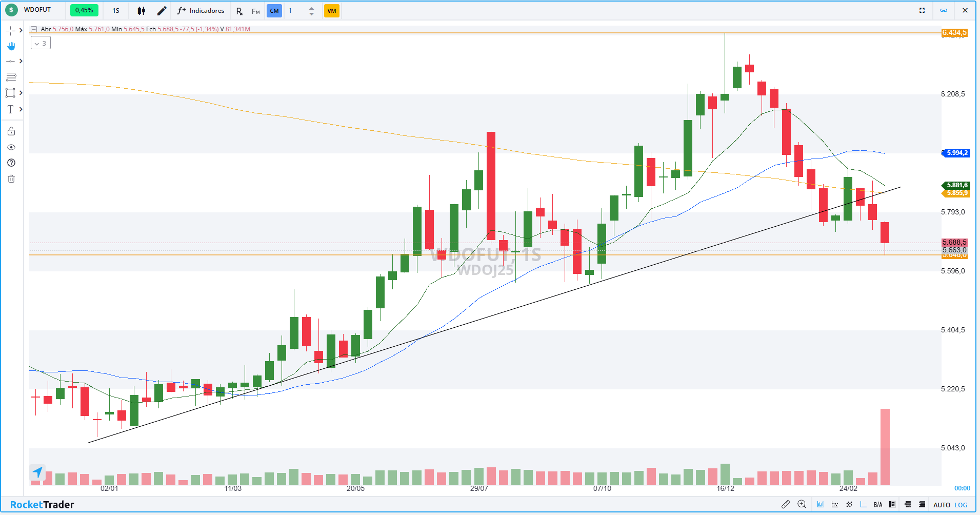Toggle the LOG scale option

[961, 505]
